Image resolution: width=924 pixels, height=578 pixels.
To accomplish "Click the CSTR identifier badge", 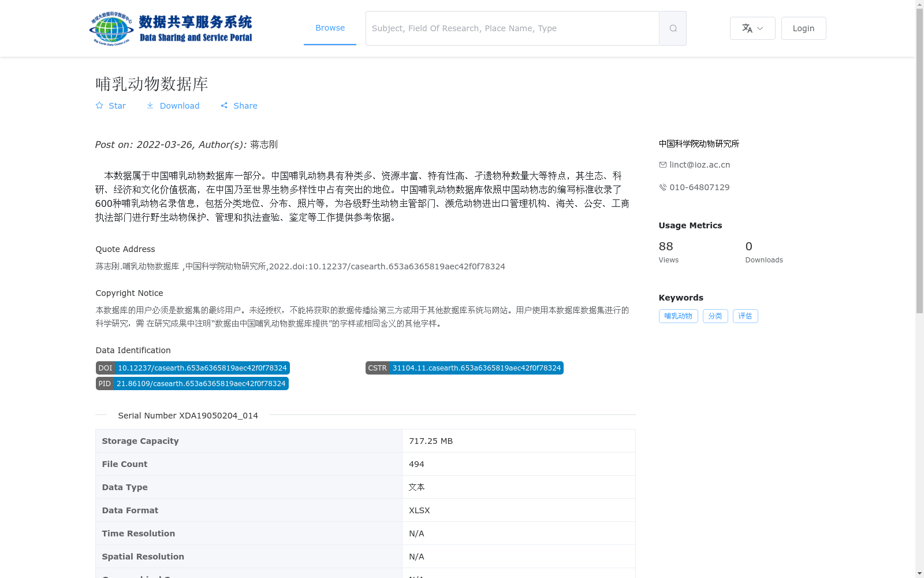I will tap(464, 368).
